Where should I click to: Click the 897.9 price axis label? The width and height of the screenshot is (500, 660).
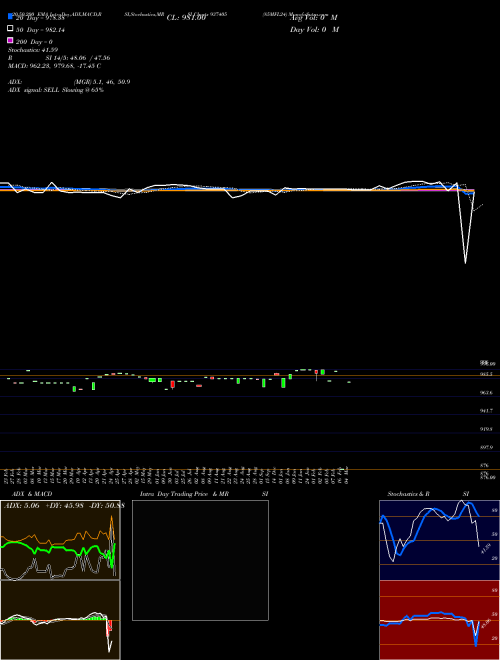click(x=486, y=447)
